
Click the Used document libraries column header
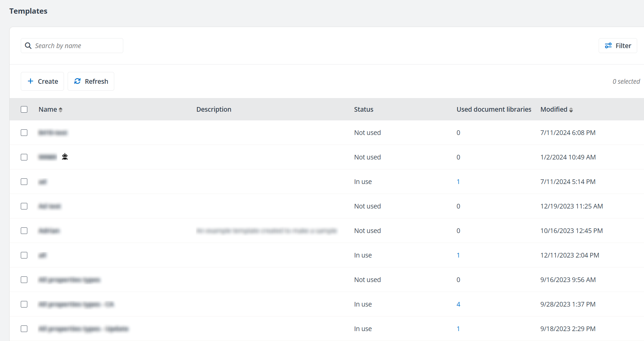click(493, 109)
